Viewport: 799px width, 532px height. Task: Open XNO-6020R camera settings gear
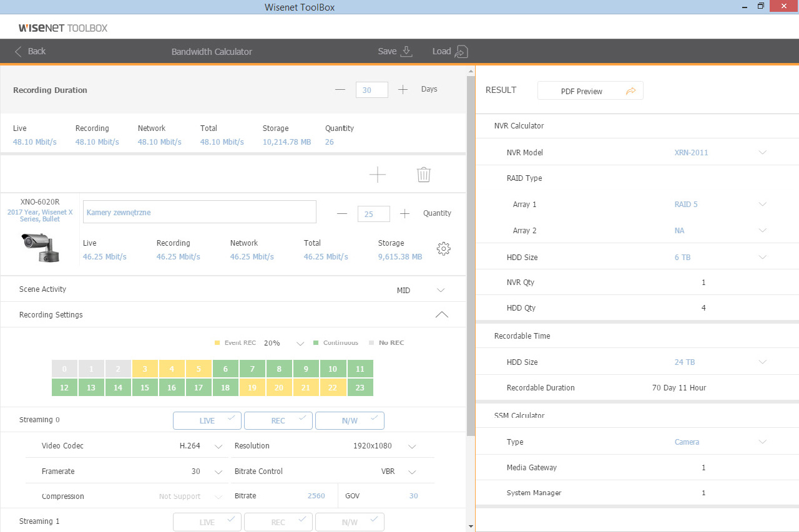pos(443,249)
